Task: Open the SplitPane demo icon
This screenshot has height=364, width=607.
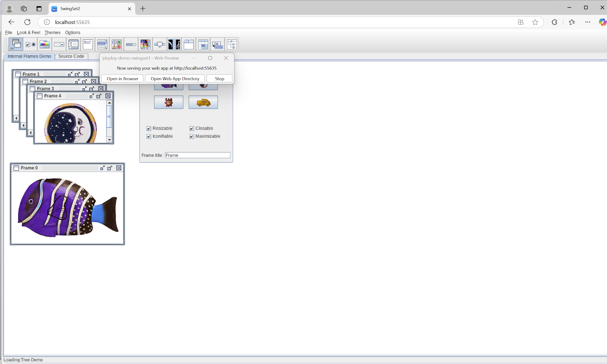Action: point(174,44)
